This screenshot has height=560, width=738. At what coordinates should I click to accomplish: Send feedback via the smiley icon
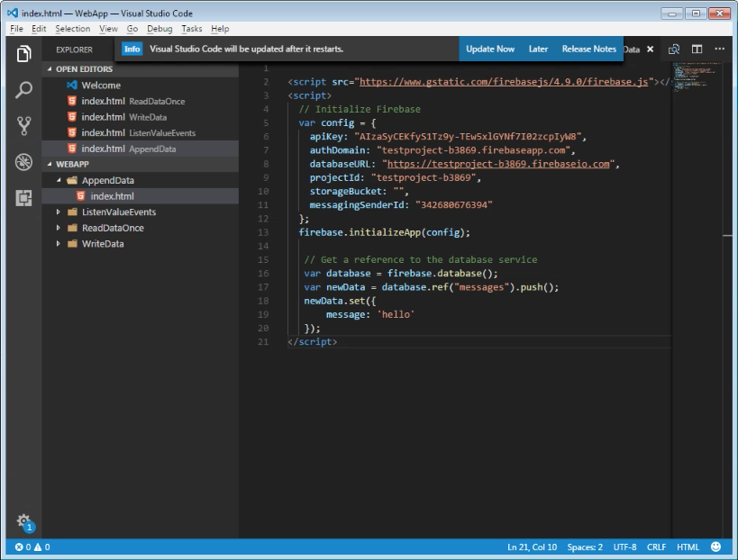click(x=715, y=546)
